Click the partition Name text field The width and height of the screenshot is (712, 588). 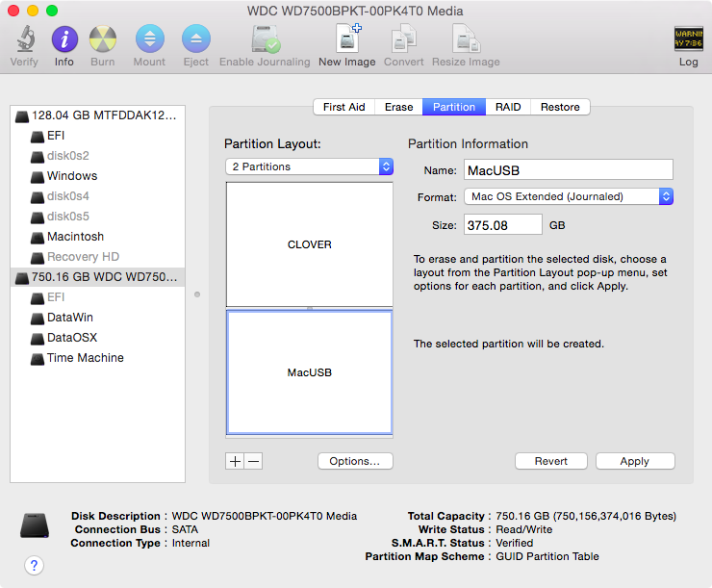(567, 170)
